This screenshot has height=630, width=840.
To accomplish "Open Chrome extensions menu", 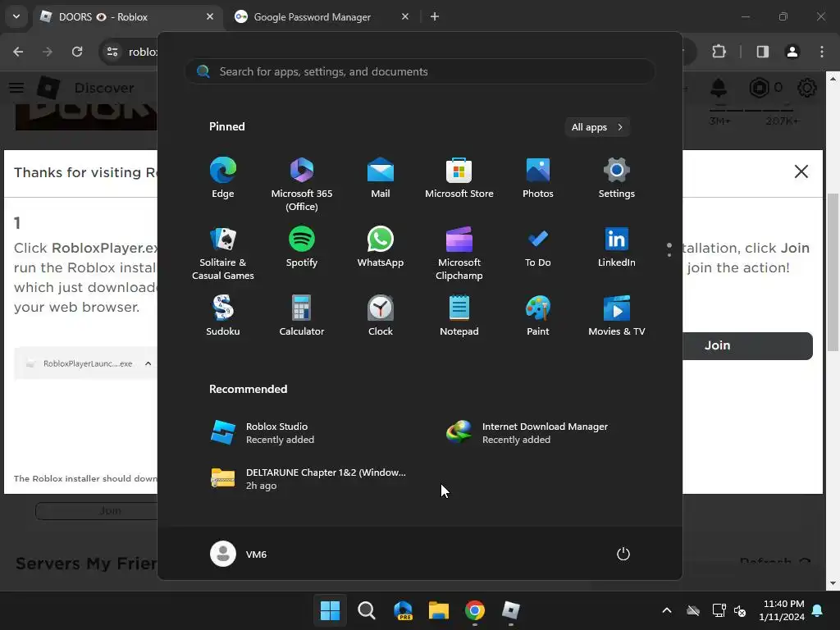I will tap(719, 52).
